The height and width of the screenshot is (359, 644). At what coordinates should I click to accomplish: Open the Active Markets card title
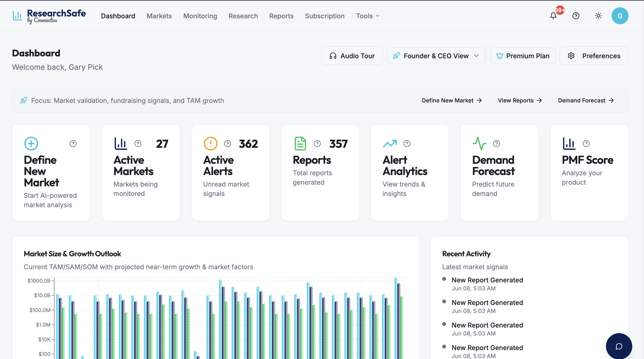pyautogui.click(x=133, y=166)
